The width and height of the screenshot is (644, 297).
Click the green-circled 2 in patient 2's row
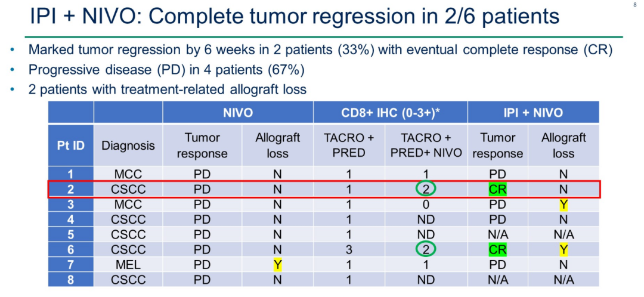(x=426, y=190)
